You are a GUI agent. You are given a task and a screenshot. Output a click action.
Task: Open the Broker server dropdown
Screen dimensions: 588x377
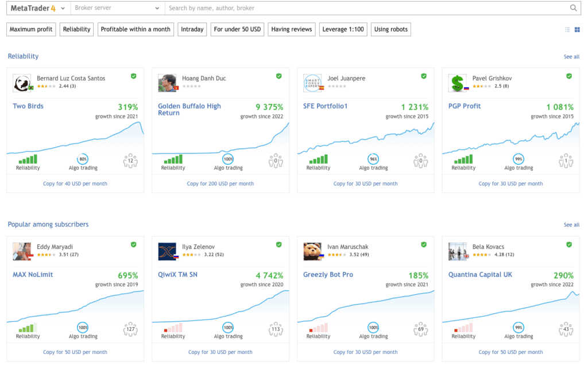(x=117, y=8)
